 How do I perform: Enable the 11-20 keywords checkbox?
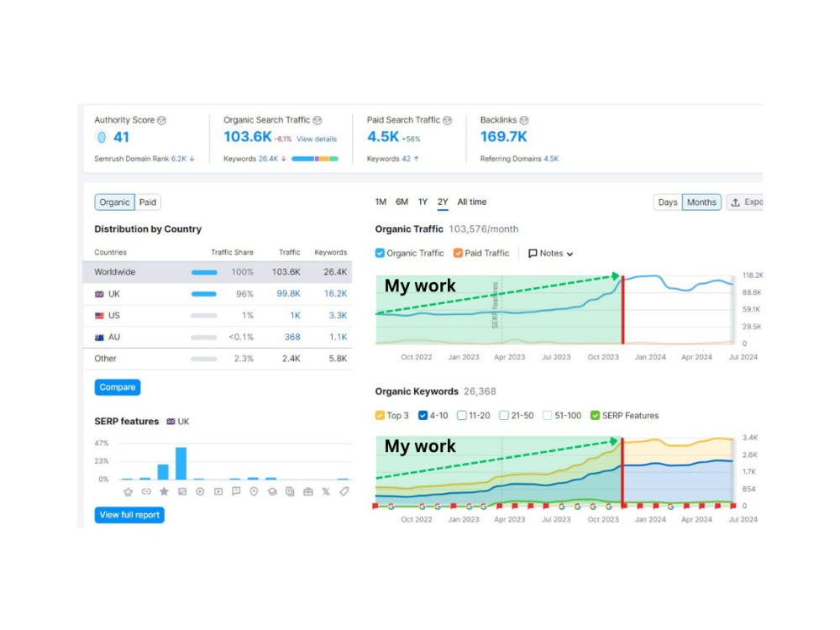pyautogui.click(x=461, y=415)
